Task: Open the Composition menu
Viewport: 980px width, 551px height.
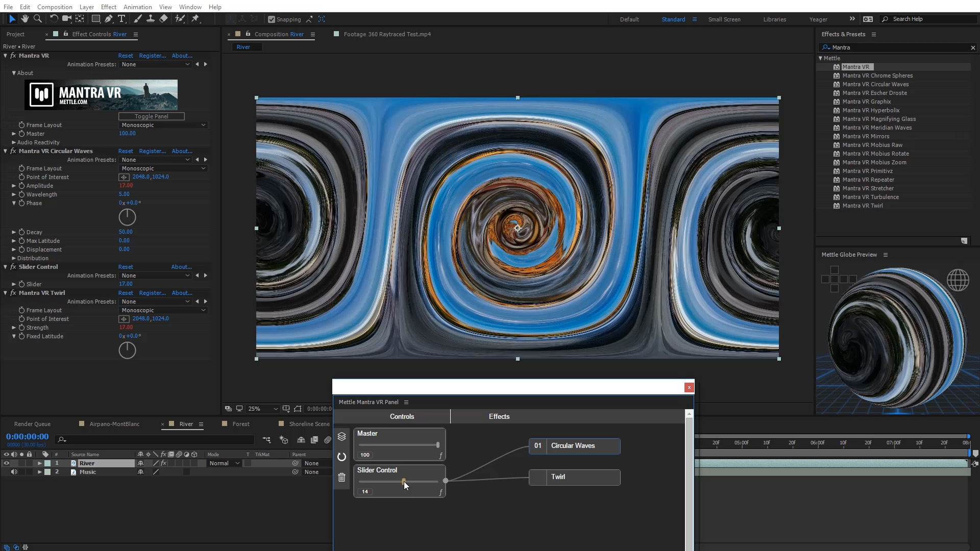Action: point(55,7)
